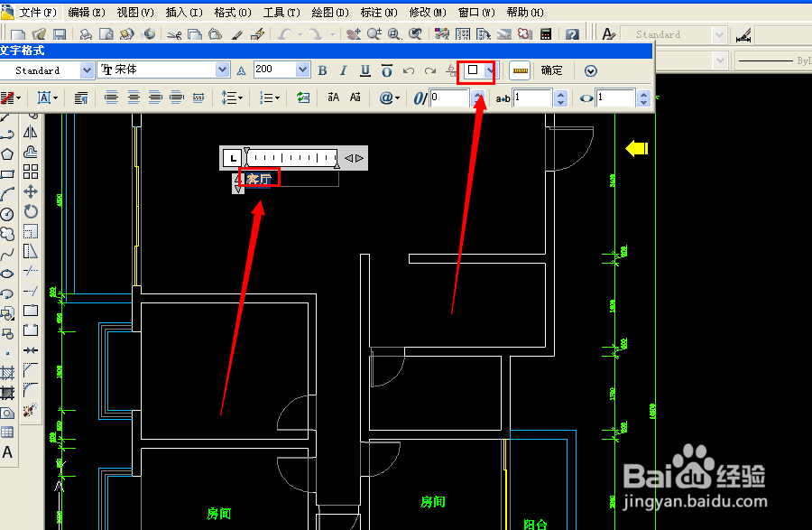The width and height of the screenshot is (812, 530).
Task: Click the Match Properties brush icon
Action: coord(236,34)
